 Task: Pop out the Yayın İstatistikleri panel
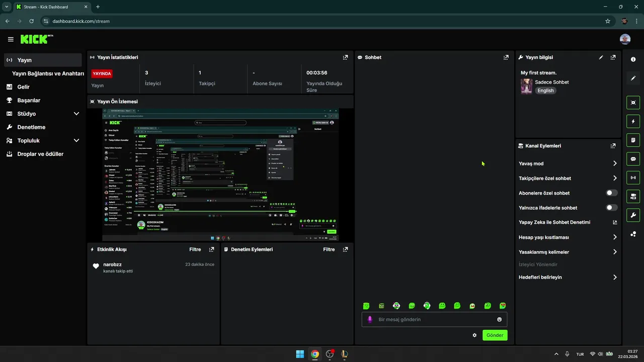coord(345,57)
